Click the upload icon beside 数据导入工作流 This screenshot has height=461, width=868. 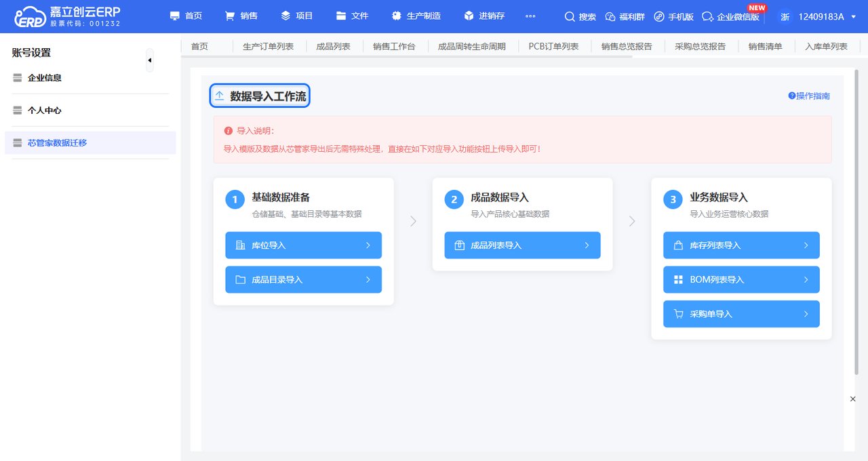point(219,96)
